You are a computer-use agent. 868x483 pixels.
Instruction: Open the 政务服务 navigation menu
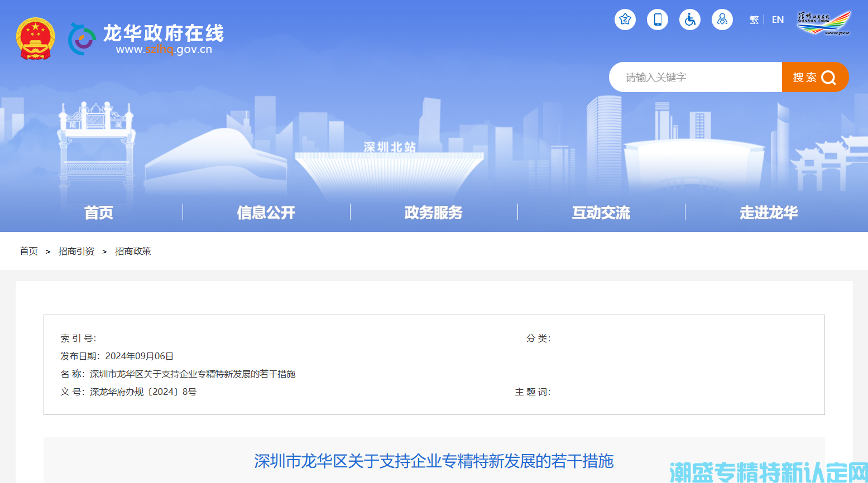tap(434, 212)
